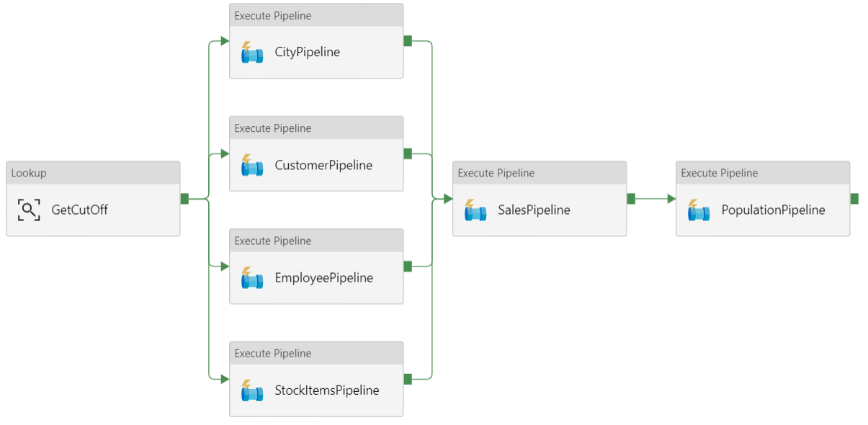Click the green output connector of EmployeePipeline

click(408, 267)
